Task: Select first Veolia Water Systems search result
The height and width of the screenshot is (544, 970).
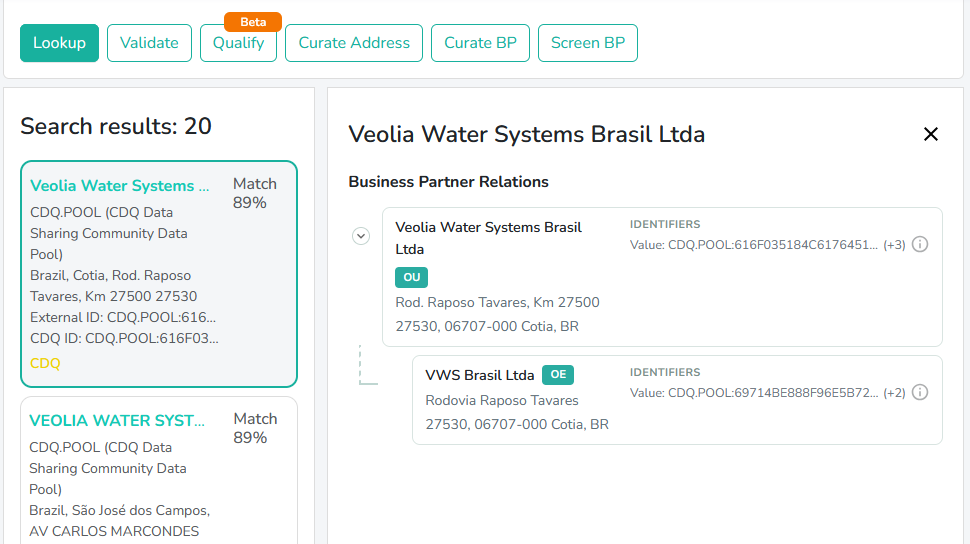Action: click(159, 274)
